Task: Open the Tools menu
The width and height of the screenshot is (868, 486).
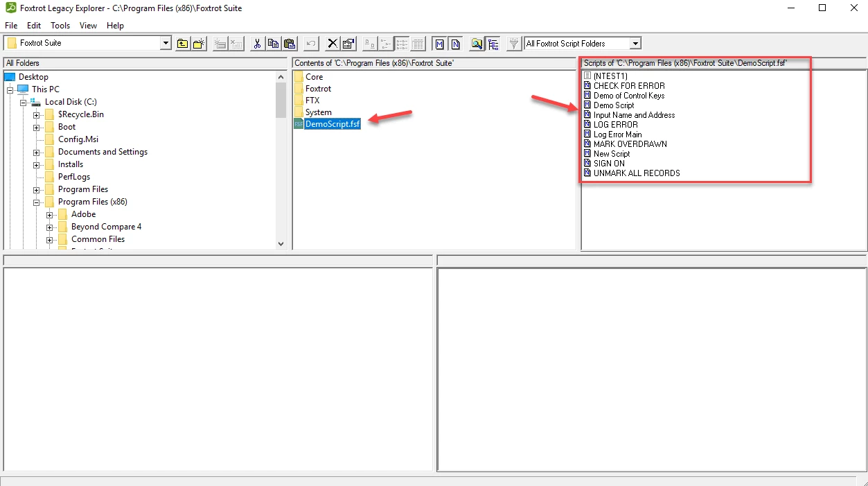Action: coord(60,26)
